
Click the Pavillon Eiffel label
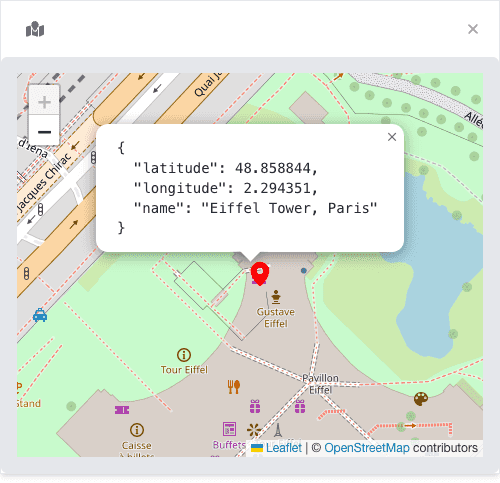coord(320,384)
